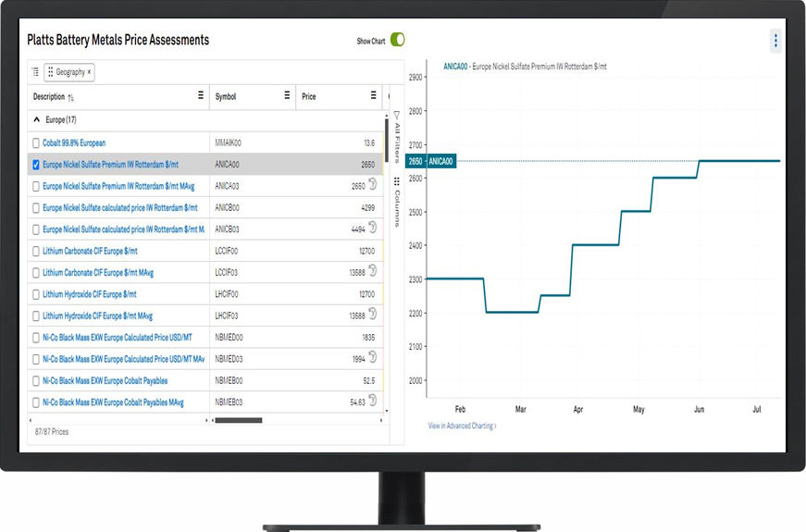Image resolution: width=806 pixels, height=532 pixels.
Task: Click the Symbol column header
Action: [x=226, y=96]
